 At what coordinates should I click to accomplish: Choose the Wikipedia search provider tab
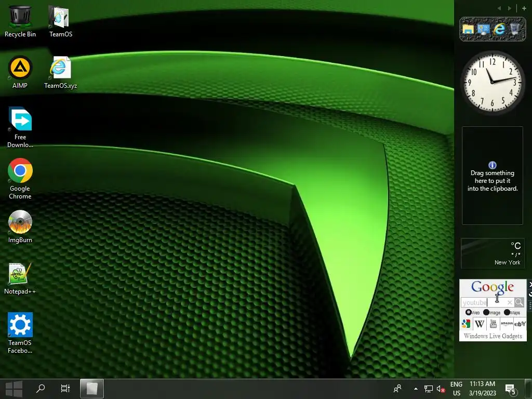point(480,324)
